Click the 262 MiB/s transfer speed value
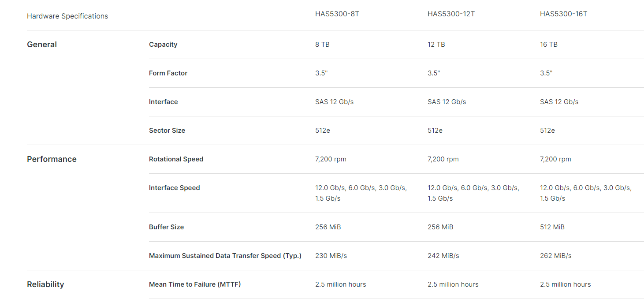The height and width of the screenshot is (299, 644). (x=555, y=256)
